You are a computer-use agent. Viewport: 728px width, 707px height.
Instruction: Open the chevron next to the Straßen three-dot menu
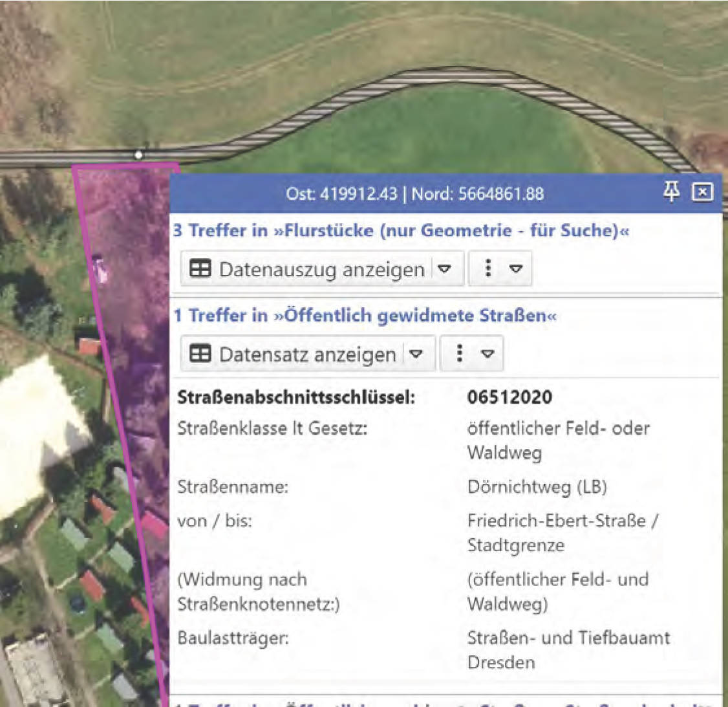pos(488,354)
